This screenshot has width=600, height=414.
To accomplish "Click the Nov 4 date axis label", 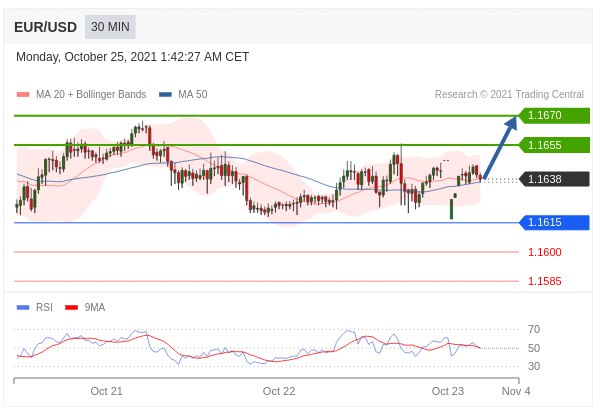I will (516, 391).
